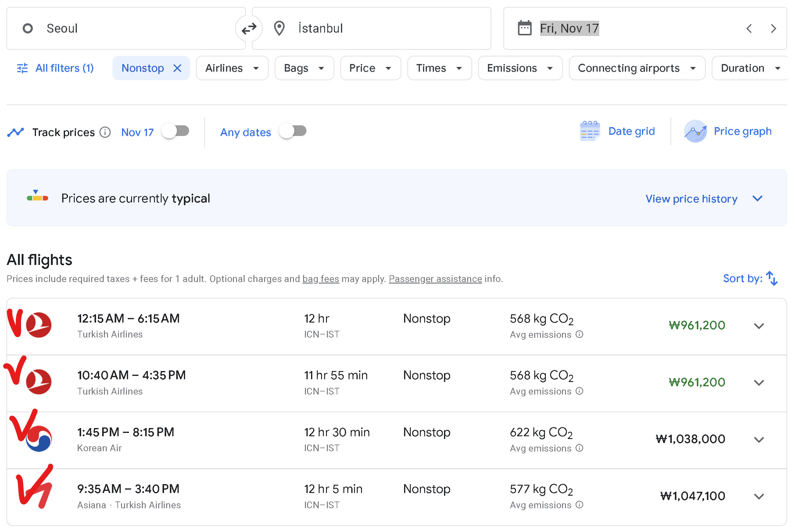
Task: Expand the 9:35 AM Asiana flight
Action: tap(759, 496)
